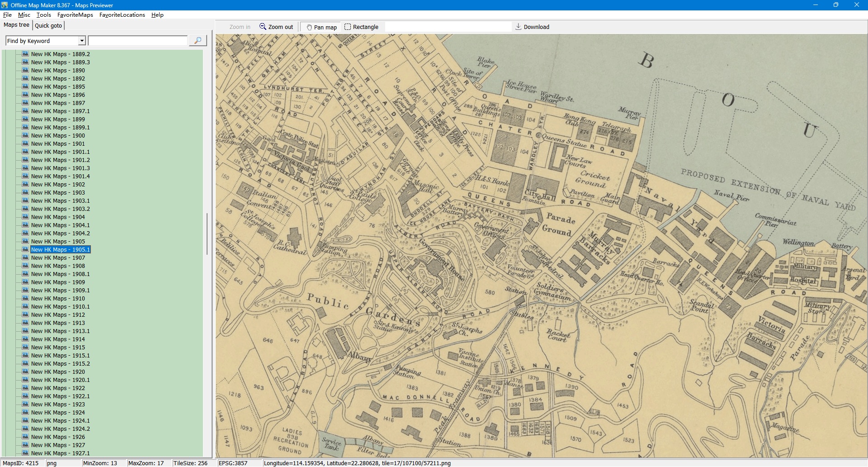This screenshot has width=868, height=467.
Task: Click the magnifier search button
Action: 198,41
